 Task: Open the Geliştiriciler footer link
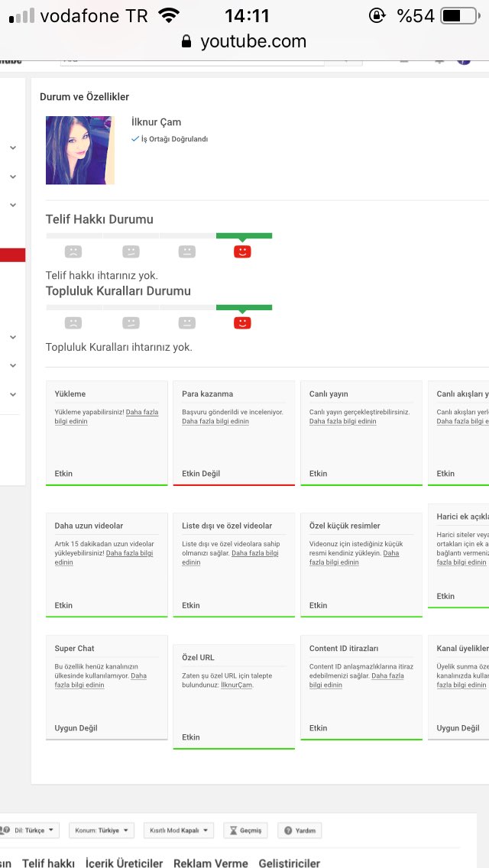[x=289, y=863]
